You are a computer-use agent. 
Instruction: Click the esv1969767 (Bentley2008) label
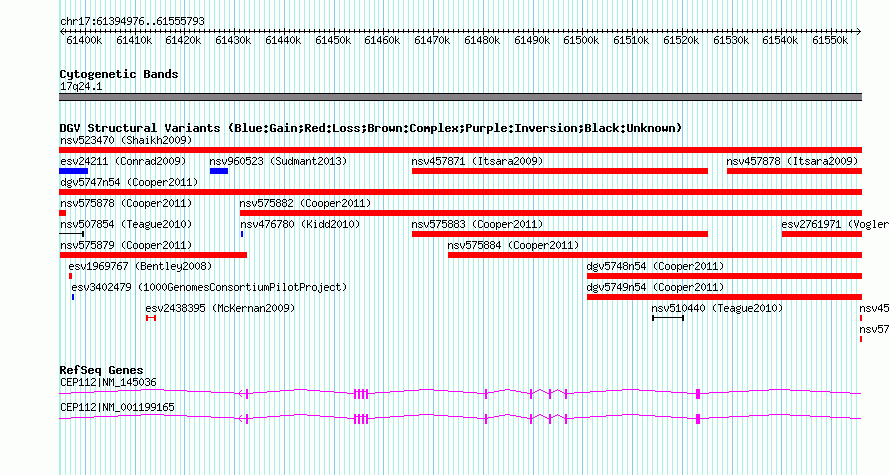click(x=140, y=266)
